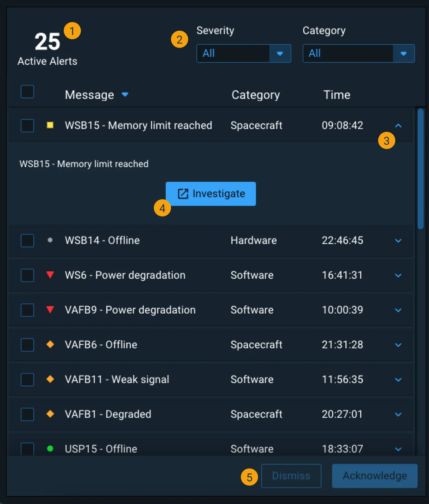The width and height of the screenshot is (429, 504).
Task: Click gray off status icon for WSB14
Action: 50,240
